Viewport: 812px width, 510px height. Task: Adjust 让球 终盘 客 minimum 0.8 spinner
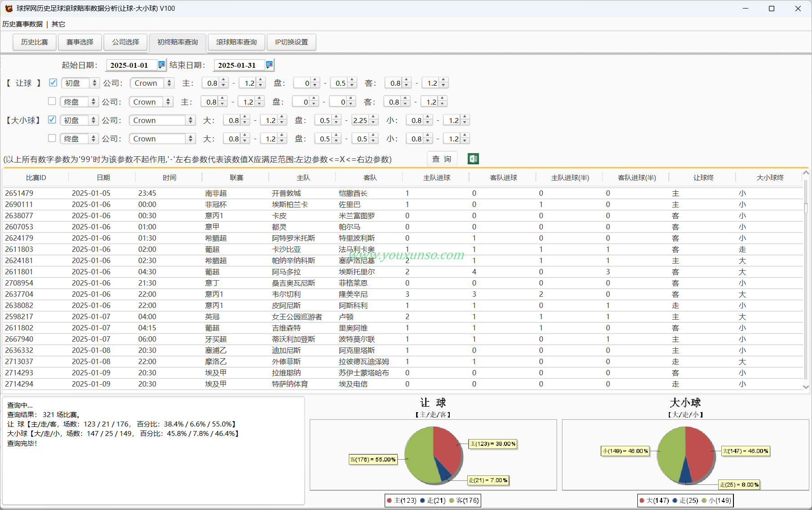pyautogui.click(x=397, y=102)
